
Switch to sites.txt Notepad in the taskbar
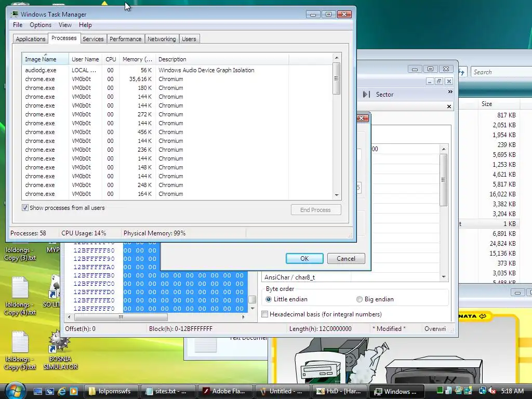tap(168, 391)
